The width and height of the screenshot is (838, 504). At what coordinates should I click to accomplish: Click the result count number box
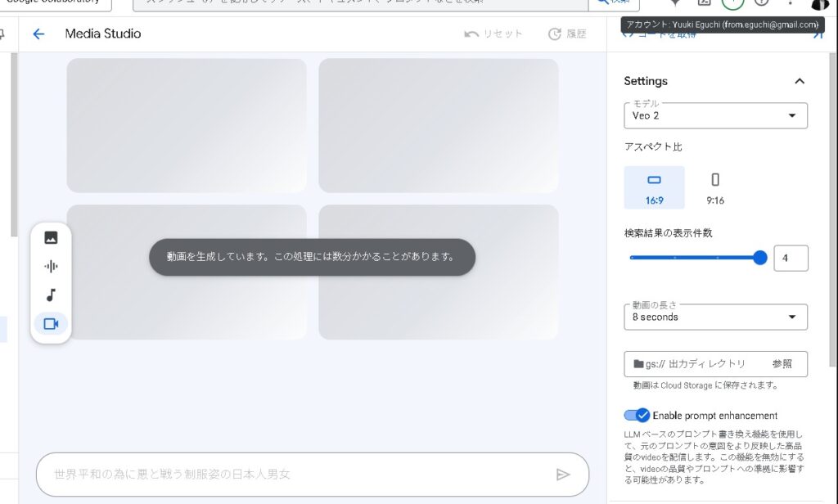point(791,258)
